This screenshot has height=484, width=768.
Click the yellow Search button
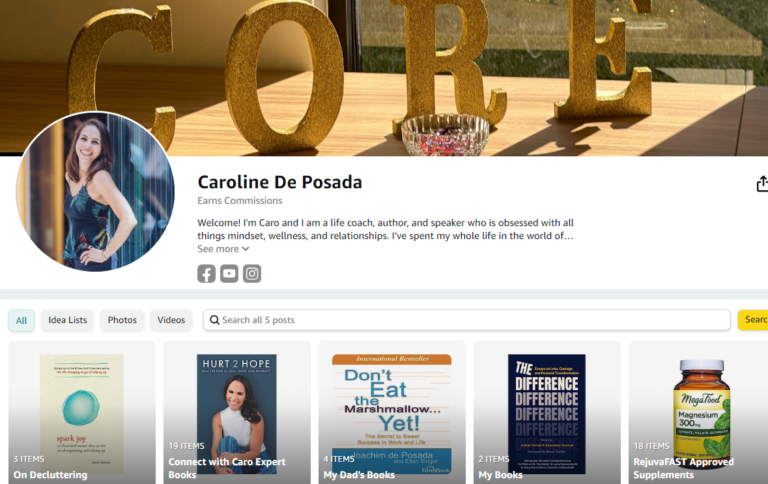[x=753, y=320]
